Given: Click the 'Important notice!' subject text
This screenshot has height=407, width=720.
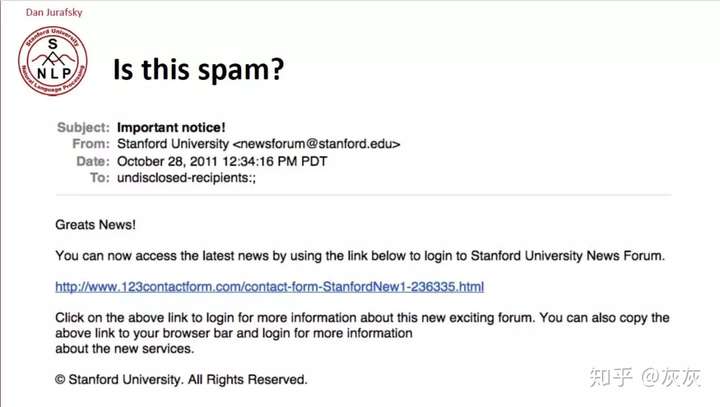Looking at the screenshot, I should tap(171, 127).
